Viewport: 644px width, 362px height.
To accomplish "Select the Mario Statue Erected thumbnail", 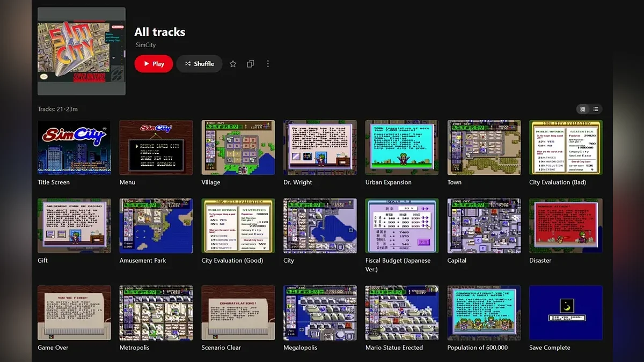I will click(x=402, y=313).
